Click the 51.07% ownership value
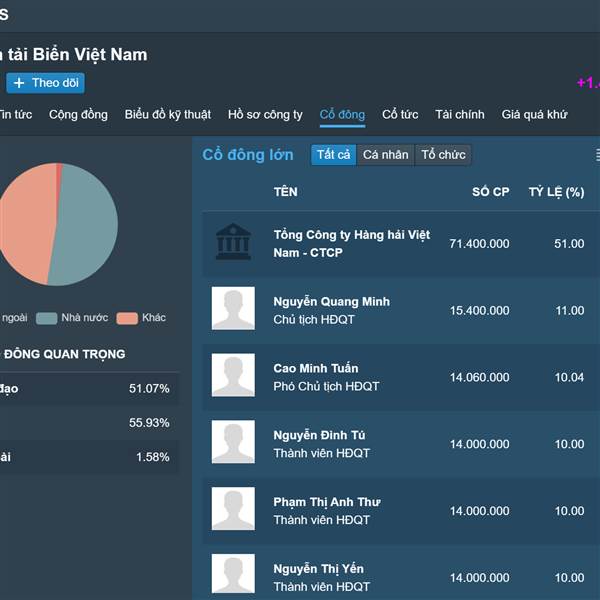This screenshot has height=600, width=600. [149, 389]
